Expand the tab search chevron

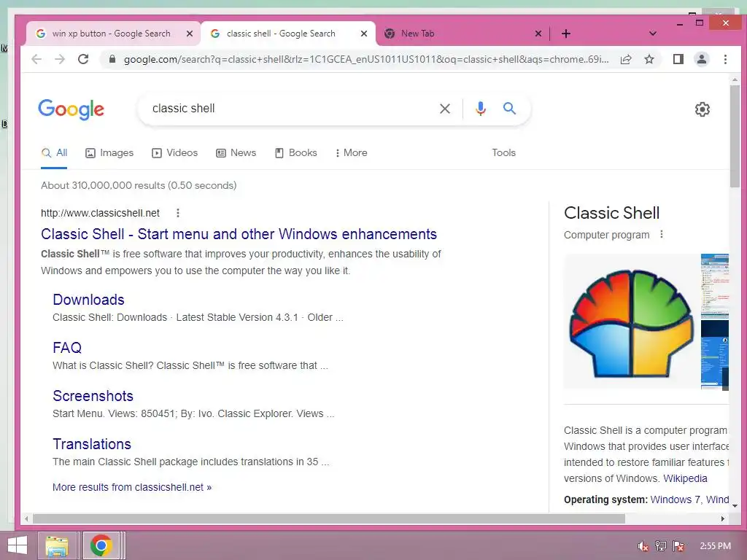653,34
